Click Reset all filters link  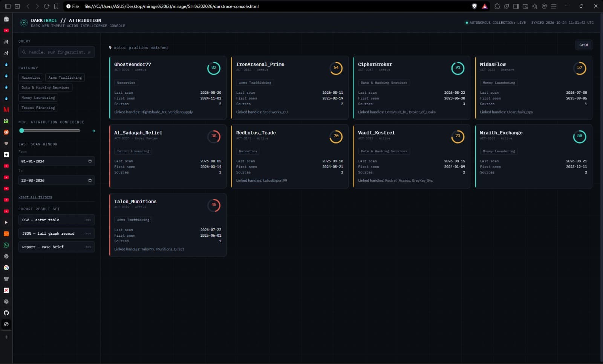pyautogui.click(x=35, y=197)
